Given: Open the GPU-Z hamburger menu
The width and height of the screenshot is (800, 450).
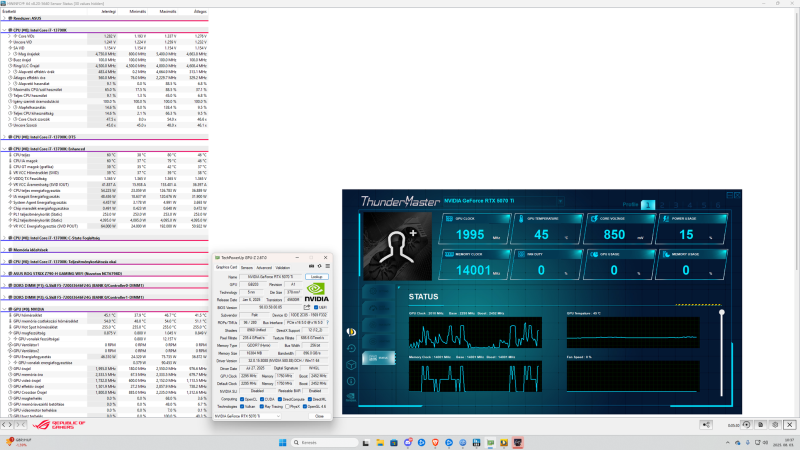Looking at the screenshot, I should [x=328, y=266].
